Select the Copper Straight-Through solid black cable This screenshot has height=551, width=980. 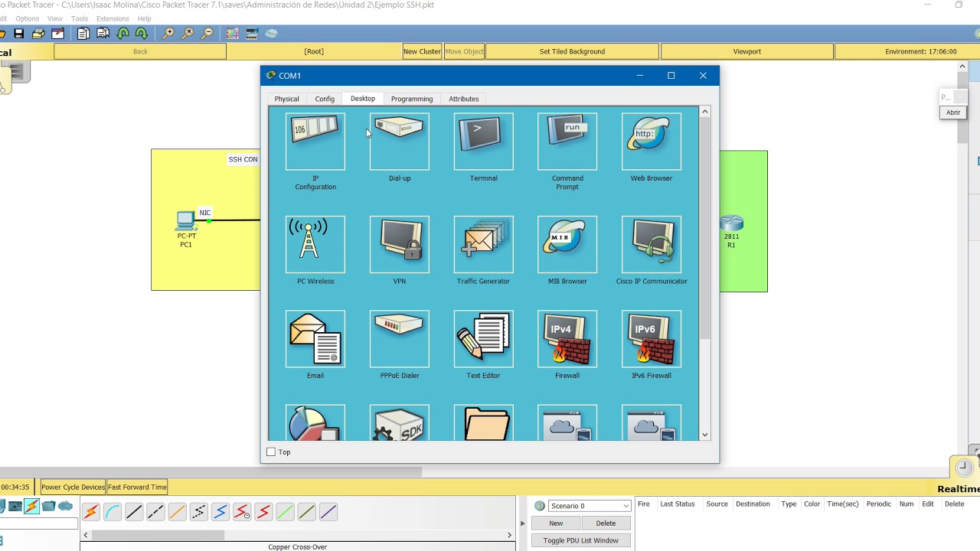tap(134, 512)
